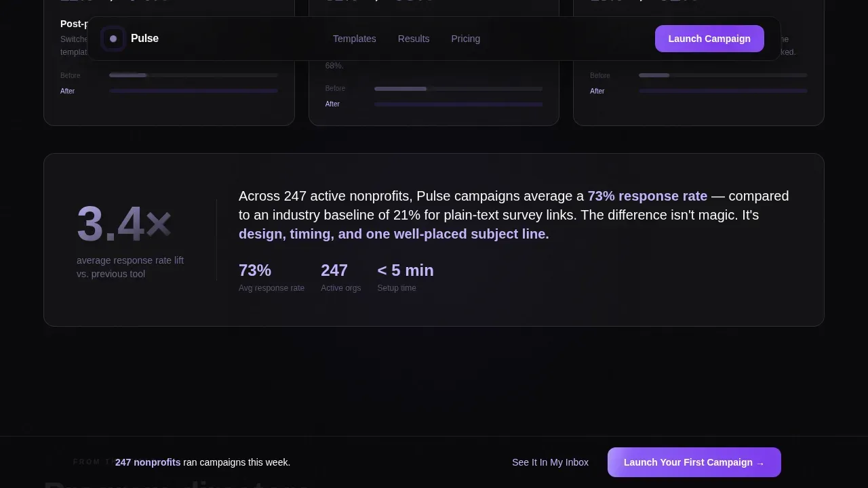
Task: Click the Launch Campaign header button
Action: click(709, 39)
